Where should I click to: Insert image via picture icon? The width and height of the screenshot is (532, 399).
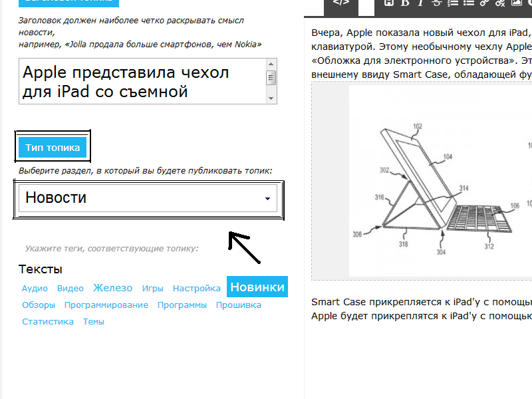tap(517, 3)
